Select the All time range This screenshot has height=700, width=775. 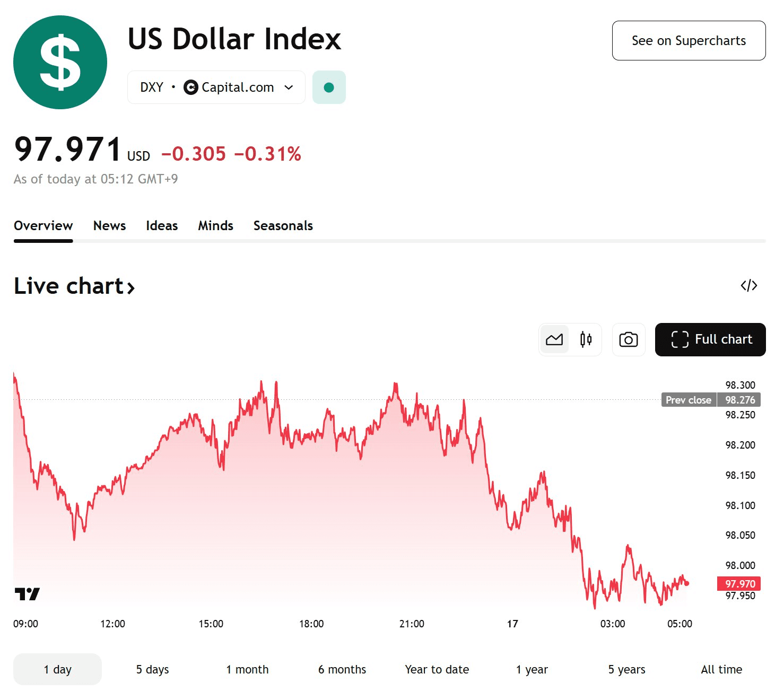click(x=721, y=669)
